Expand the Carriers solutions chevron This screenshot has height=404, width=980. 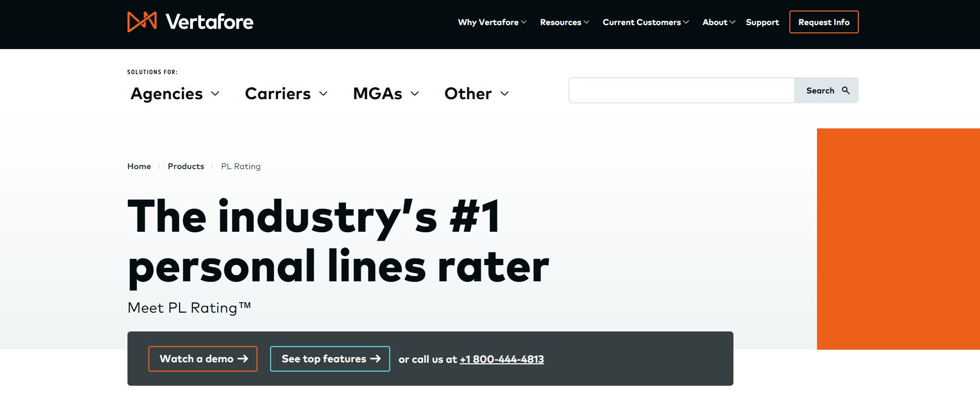(323, 94)
